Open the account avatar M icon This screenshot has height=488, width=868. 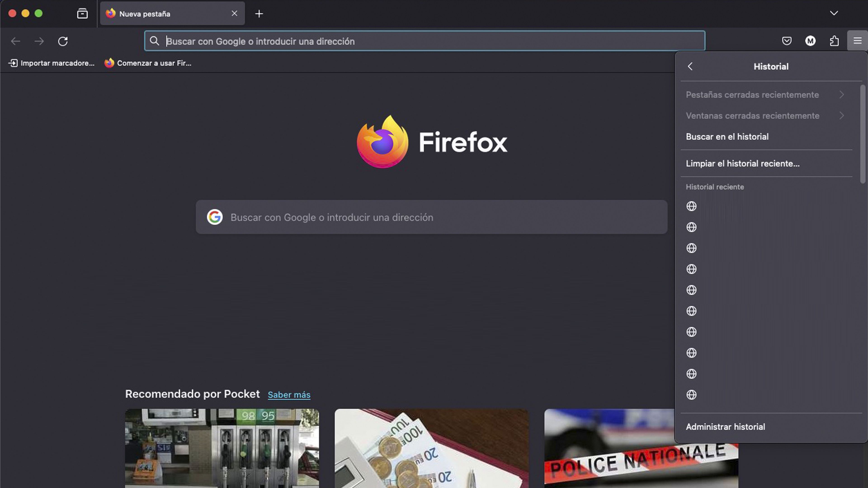click(810, 41)
